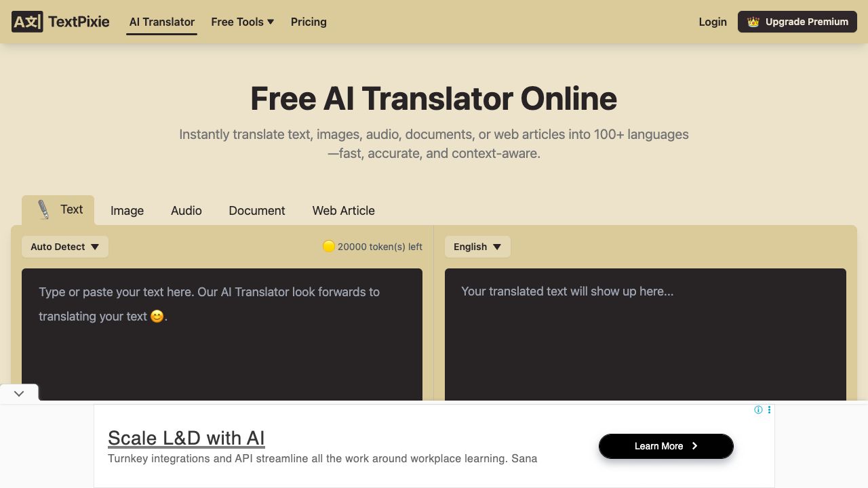The image size is (868, 488).
Task: Click the TextPixie logo icon
Action: [28, 21]
